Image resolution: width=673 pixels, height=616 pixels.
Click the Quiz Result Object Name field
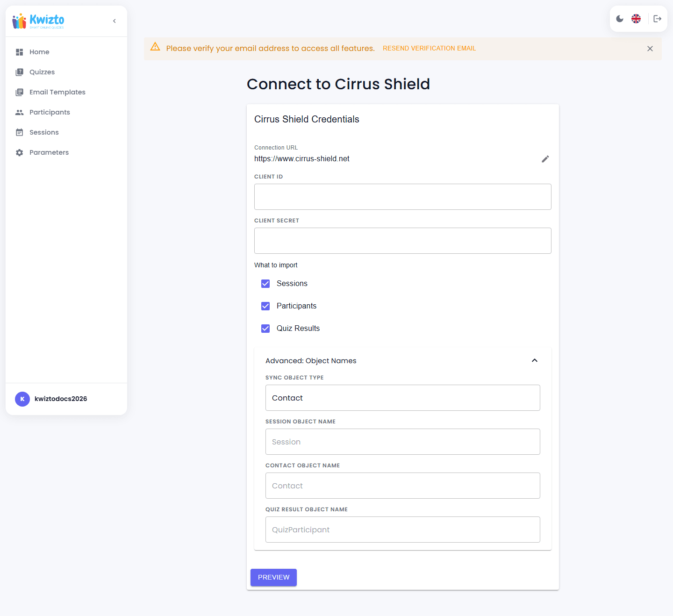(x=403, y=530)
